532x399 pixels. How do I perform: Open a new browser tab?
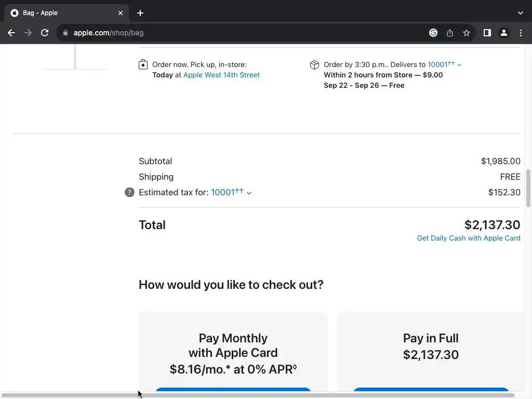coord(140,13)
